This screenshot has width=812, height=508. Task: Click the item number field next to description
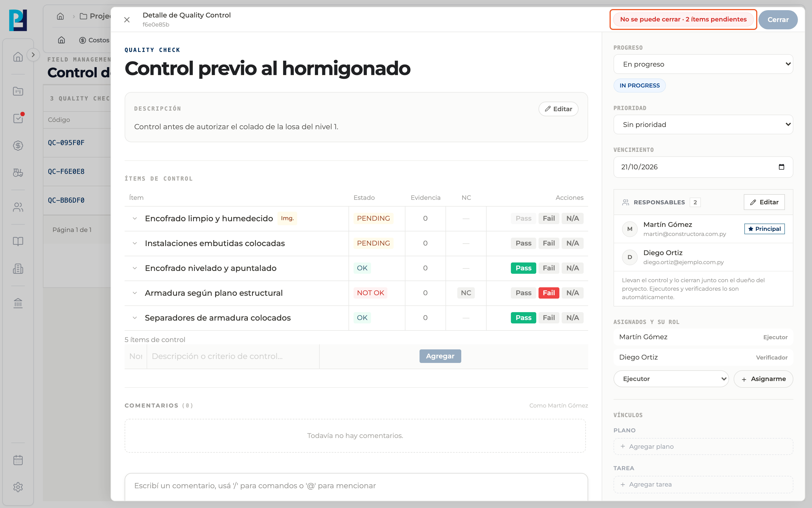(136, 356)
